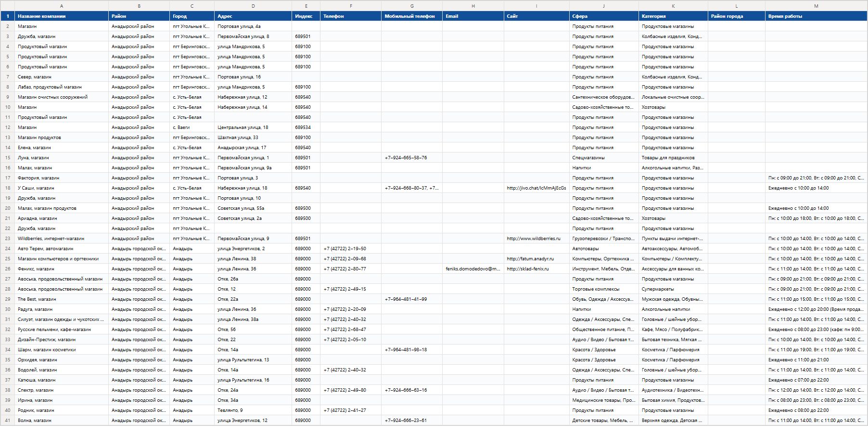The image size is (868, 434).
Task: Click the 'Email' header cell
Action: [473, 16]
